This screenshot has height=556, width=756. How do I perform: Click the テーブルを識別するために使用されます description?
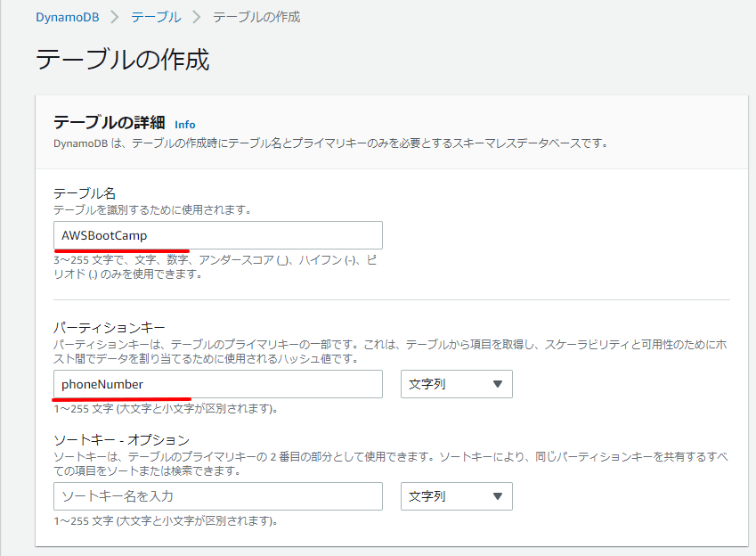(x=152, y=210)
